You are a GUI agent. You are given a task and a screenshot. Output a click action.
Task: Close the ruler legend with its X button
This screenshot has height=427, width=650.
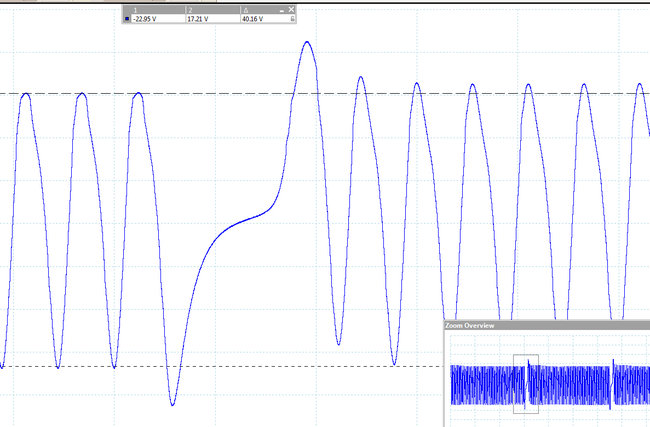[291, 9]
